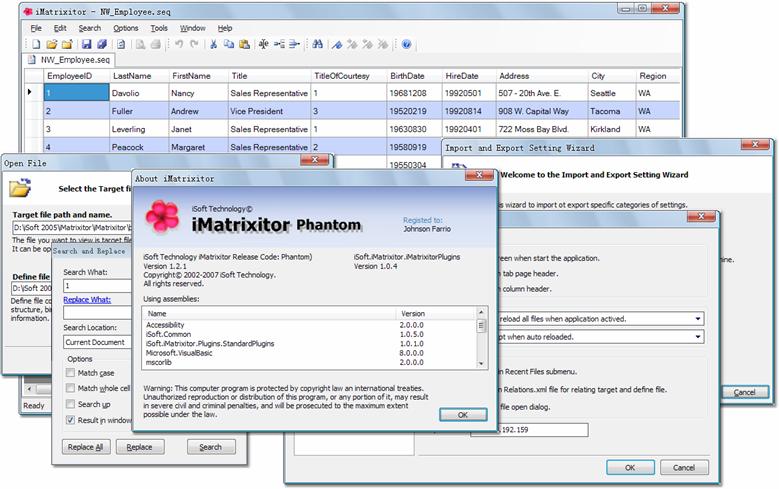
Task: Click the Version column header in assemblies list
Action: pyautogui.click(x=436, y=314)
